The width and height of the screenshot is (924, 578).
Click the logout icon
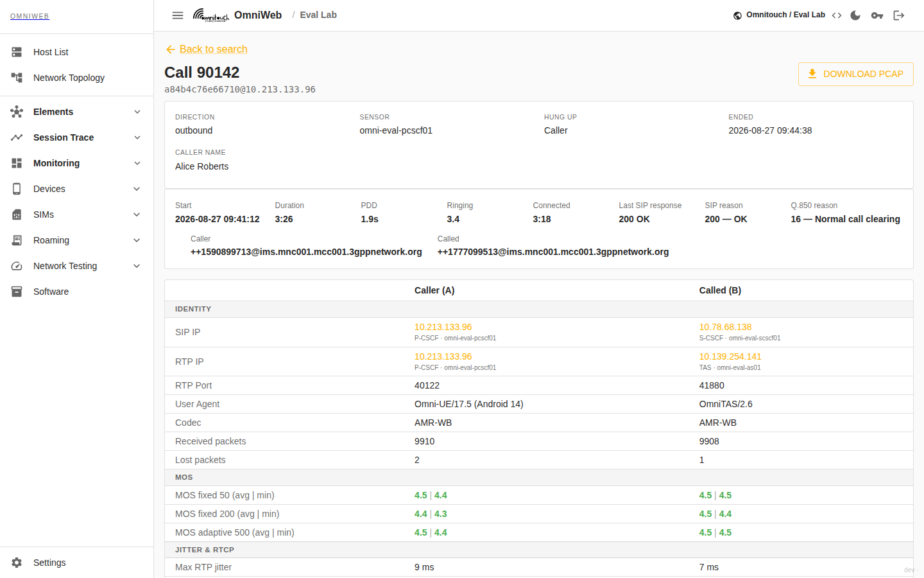tap(899, 15)
